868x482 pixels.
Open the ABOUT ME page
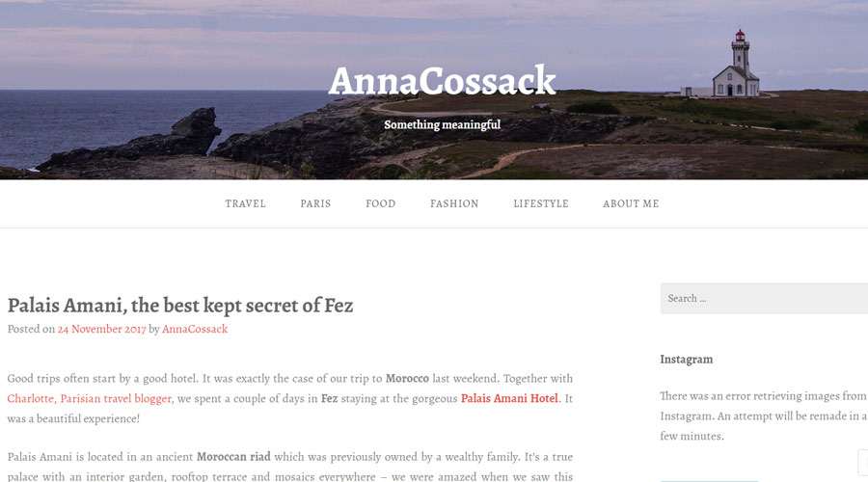[x=631, y=203]
